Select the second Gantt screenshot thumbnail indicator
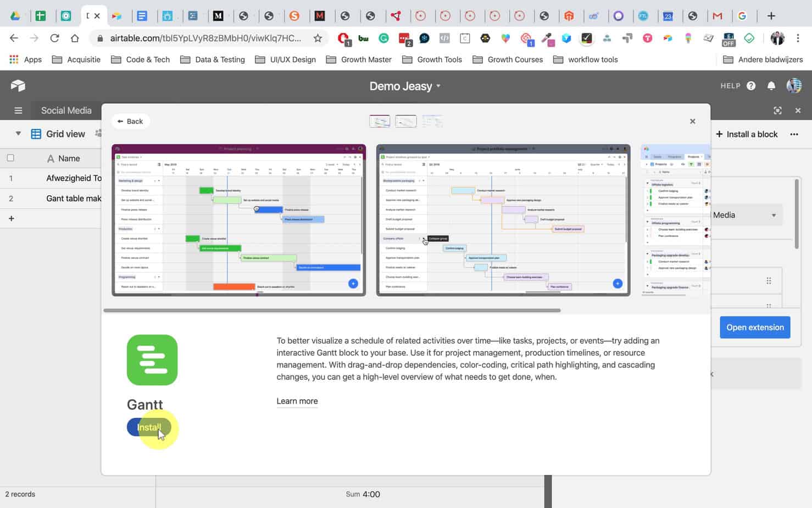Screen dimensions: 812x508 [x=405, y=121]
